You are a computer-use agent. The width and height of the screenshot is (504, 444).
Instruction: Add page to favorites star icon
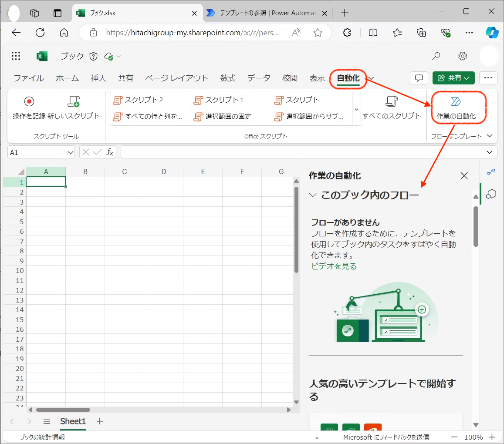click(318, 33)
